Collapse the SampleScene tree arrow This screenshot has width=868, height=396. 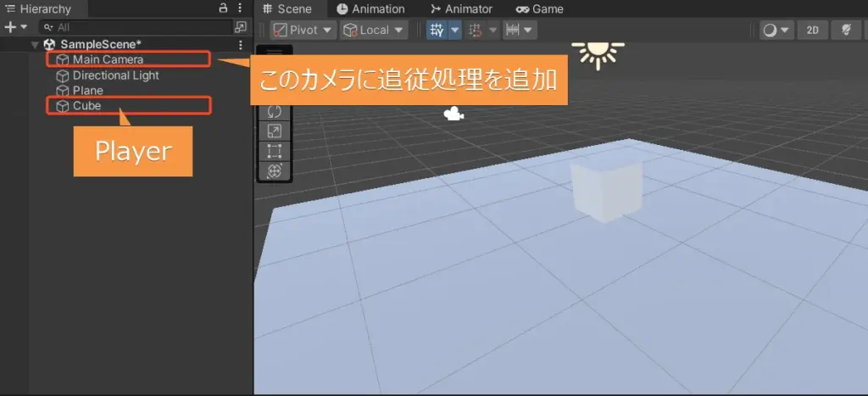(35, 45)
